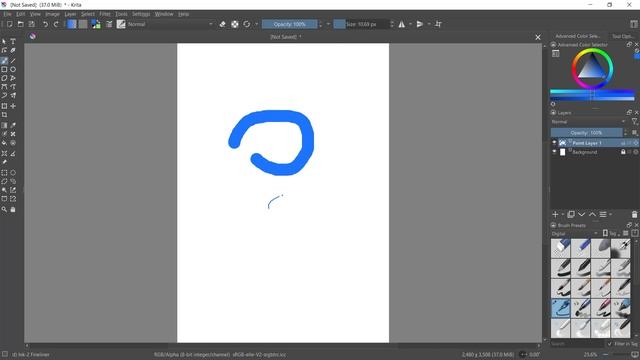Select the Rectangular Selection tool
This screenshot has width=640, height=360.
[4, 173]
